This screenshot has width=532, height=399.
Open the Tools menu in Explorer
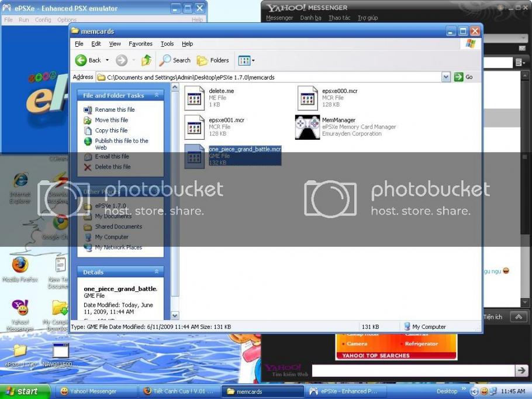(167, 43)
